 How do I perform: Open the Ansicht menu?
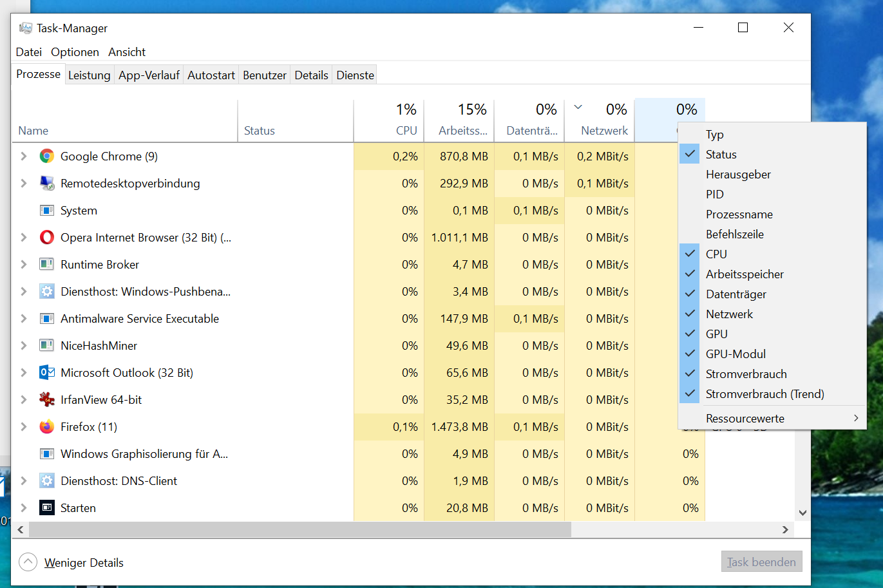(127, 52)
